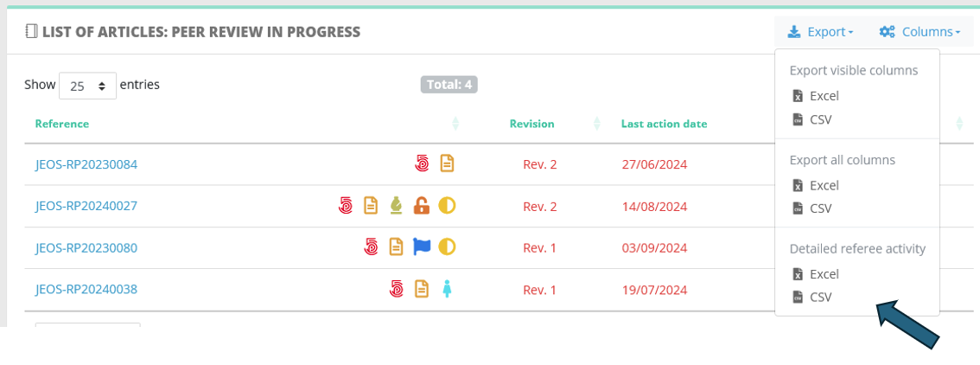This screenshot has width=980, height=365.
Task: Click the red spiral icon for JEOS-RP20230084
Action: coord(422,163)
